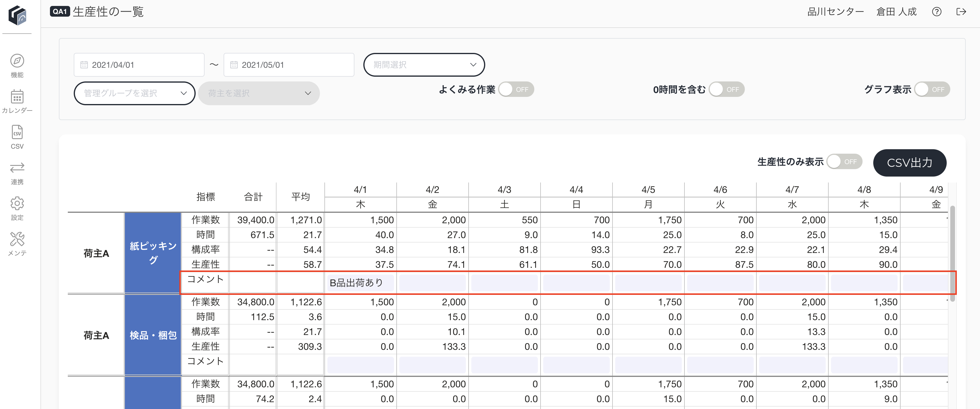
Task: Click the 生産性 value 87.5 under 4/6
Action: tap(744, 265)
